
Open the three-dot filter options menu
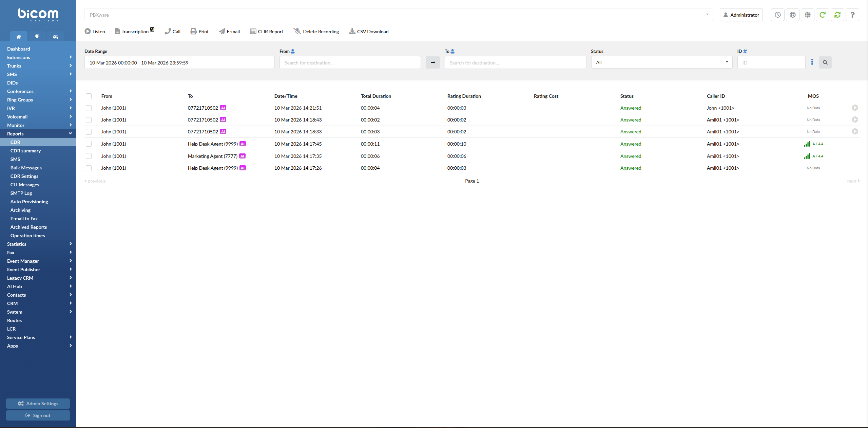tap(812, 62)
